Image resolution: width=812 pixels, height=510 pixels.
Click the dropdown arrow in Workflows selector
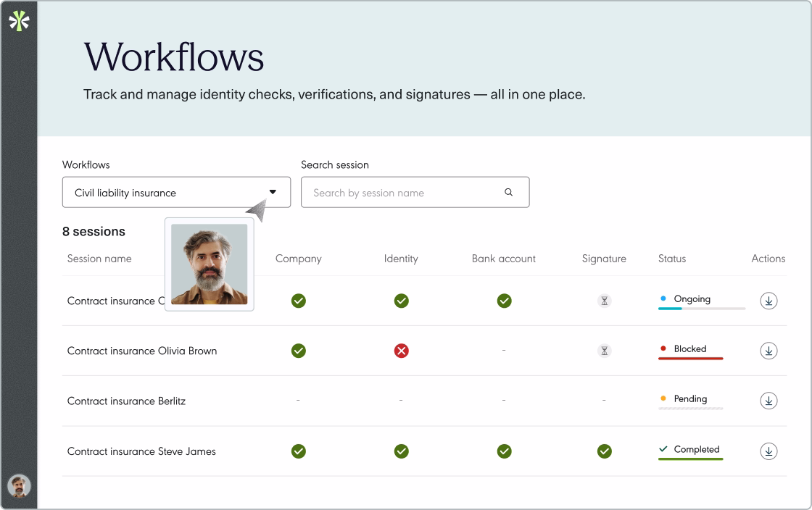273,192
